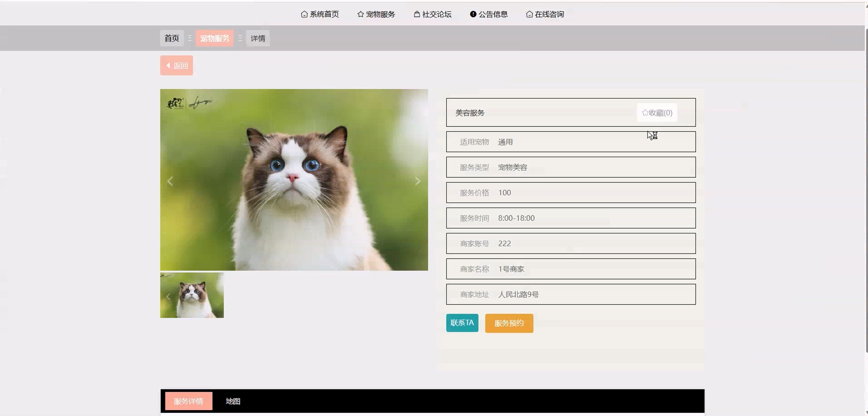868x416 pixels.
Task: Click the 联系TA button
Action: coord(462,323)
